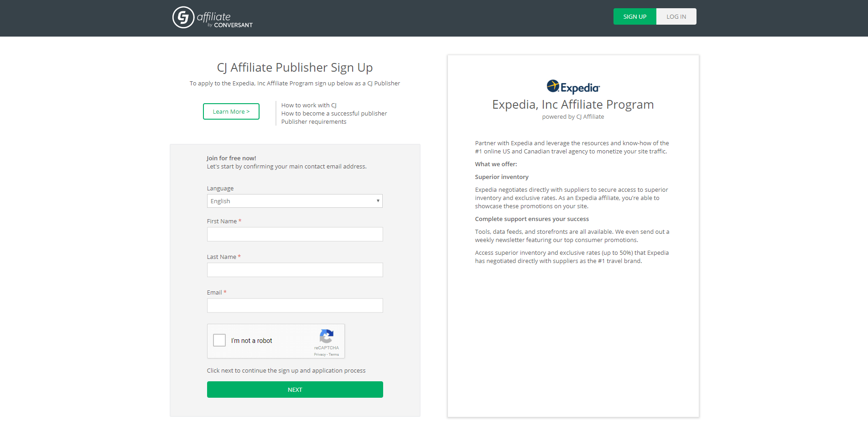Open the 'How to work with CJ' link
Screen dimensions: 868x437
click(308, 105)
